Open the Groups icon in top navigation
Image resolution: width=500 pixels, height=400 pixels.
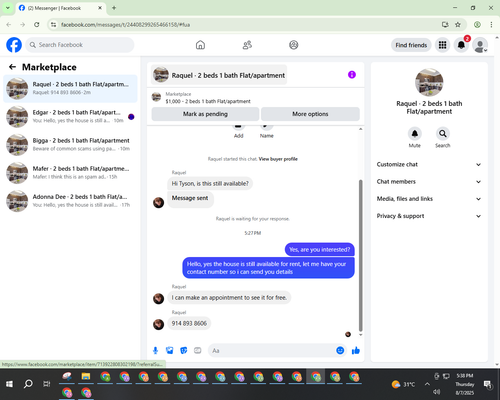click(x=294, y=45)
